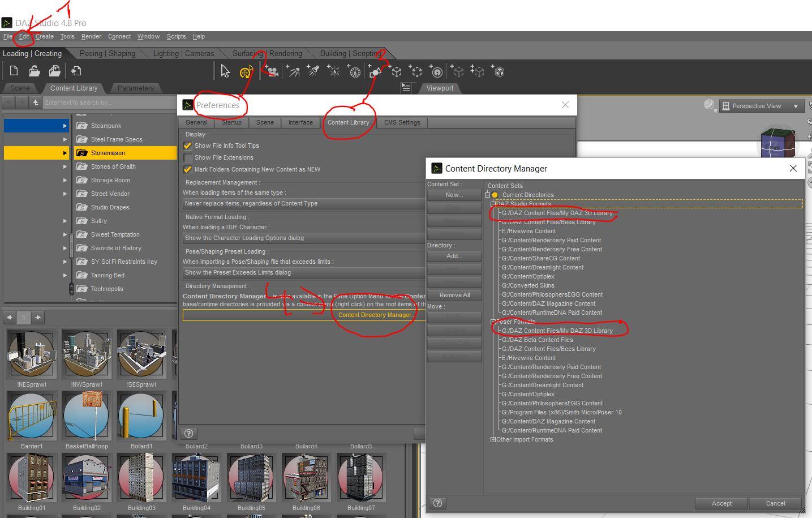
Task: Select G:/Content/ShareCG Content directory
Action: 541,258
